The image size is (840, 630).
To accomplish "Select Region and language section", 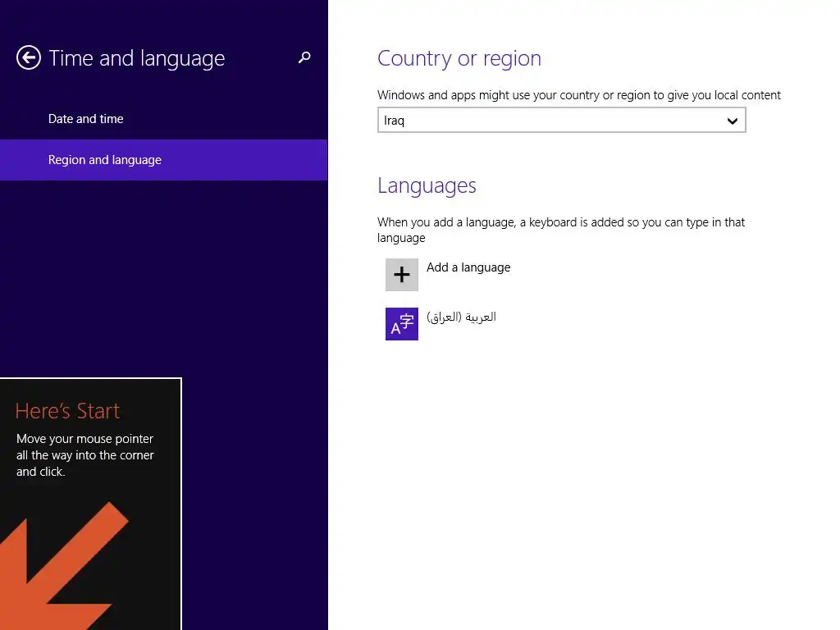I will pos(164,160).
